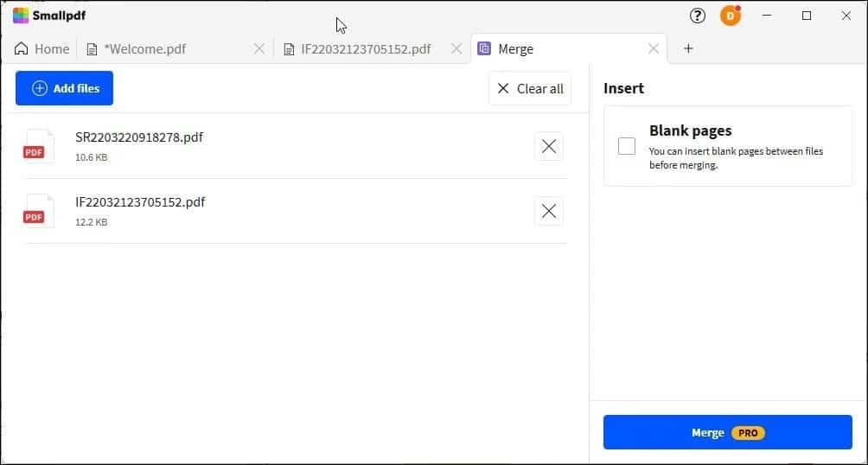Close the IF22032123705152.pdf tab
Screen dimensions: 868x465
pos(456,48)
